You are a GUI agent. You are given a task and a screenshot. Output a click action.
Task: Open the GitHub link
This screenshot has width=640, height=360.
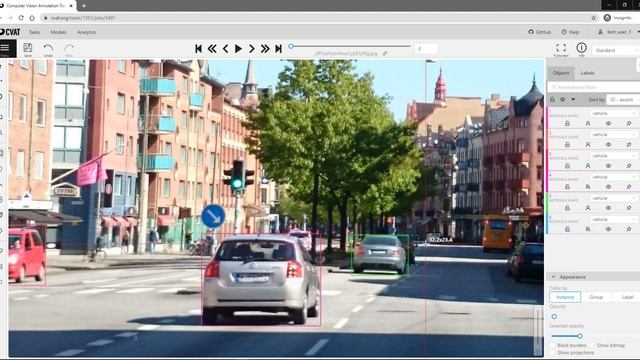point(539,32)
